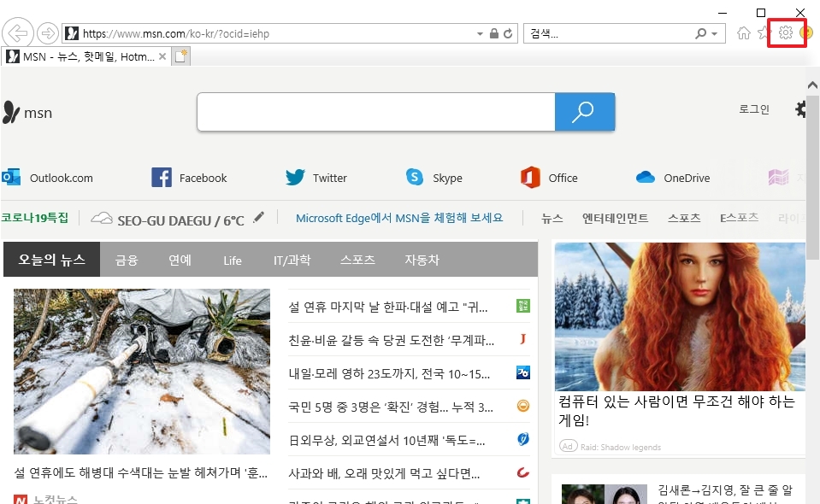Screen dimensions: 820x504
Task: Open headline 국민 5명 중 3명은 확진 경험
Action: (x=391, y=407)
